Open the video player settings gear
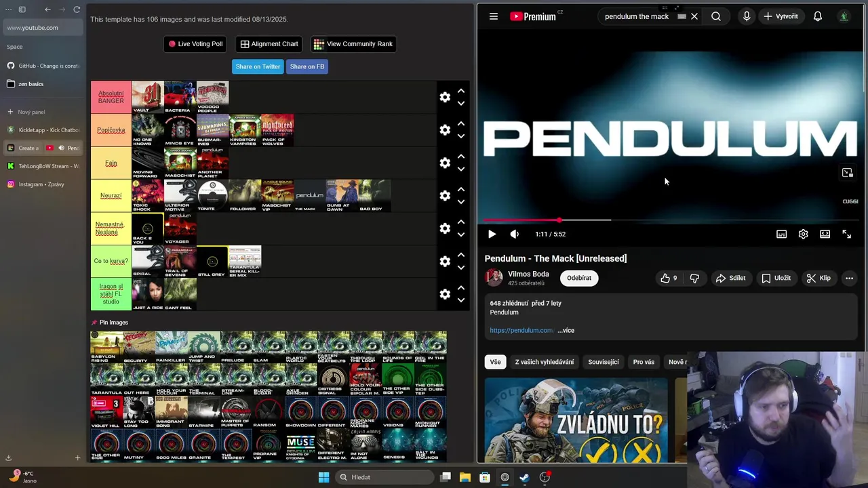This screenshot has height=488, width=868. (x=803, y=234)
